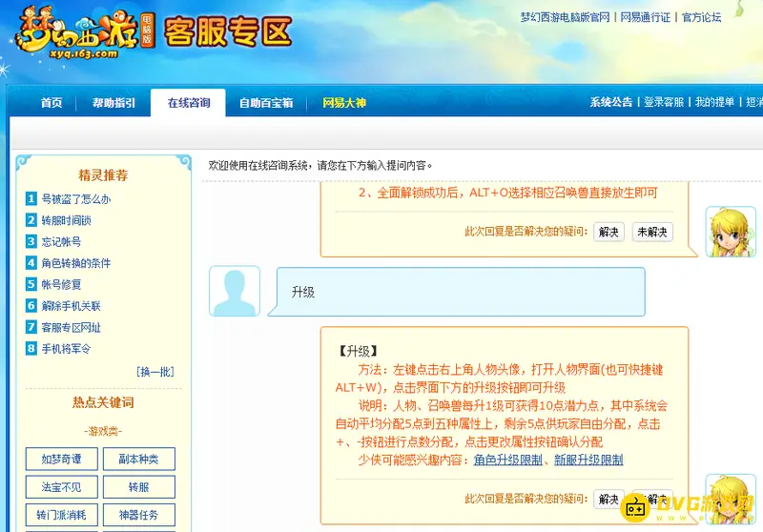Open 帮助指引 tab
The image size is (763, 532).
[x=113, y=103]
